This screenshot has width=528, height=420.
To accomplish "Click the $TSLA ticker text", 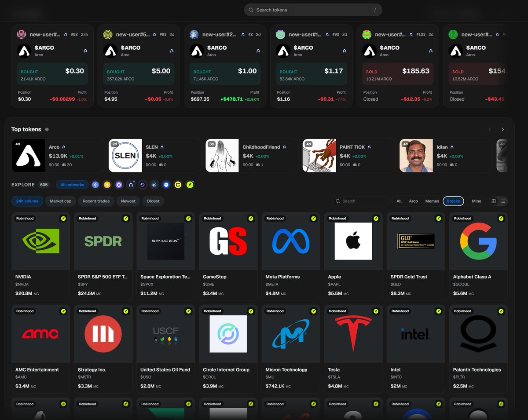I will (x=334, y=377).
